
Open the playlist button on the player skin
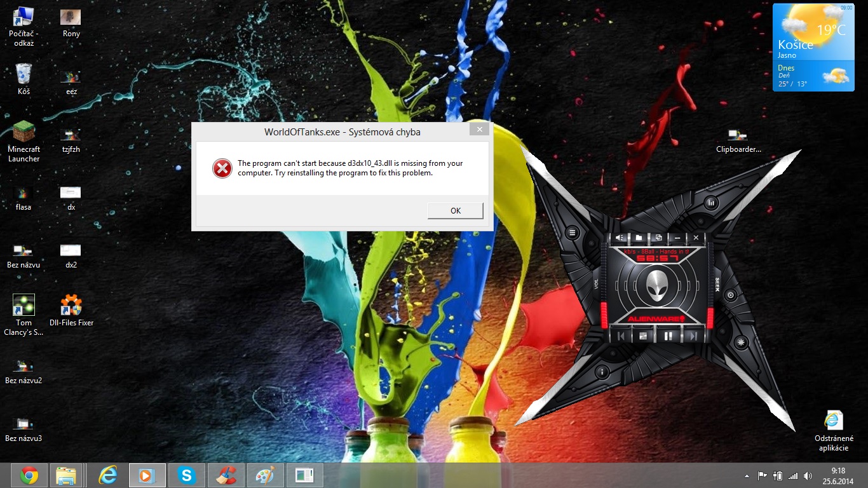click(x=573, y=233)
